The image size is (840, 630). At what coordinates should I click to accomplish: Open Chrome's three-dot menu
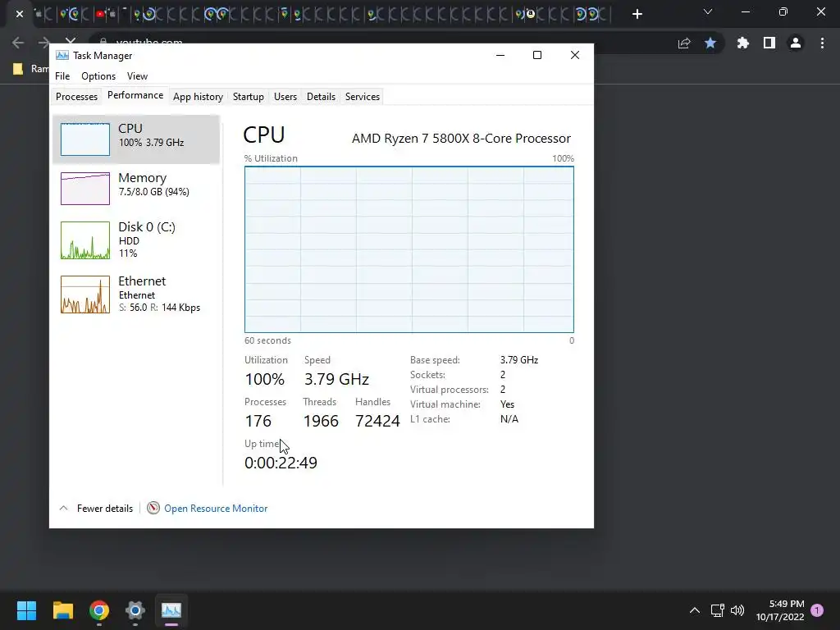point(822,43)
